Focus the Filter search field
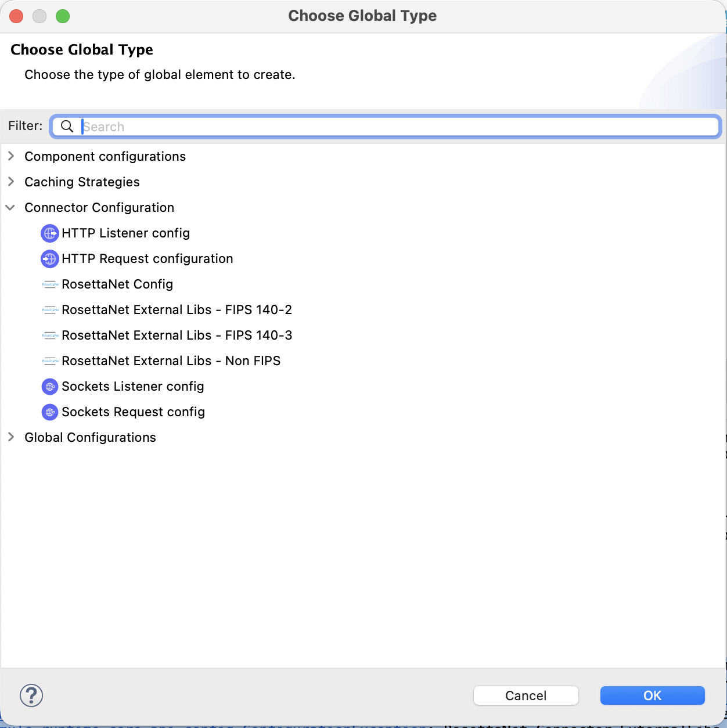Screen dimensions: 727x728 (x=386, y=127)
